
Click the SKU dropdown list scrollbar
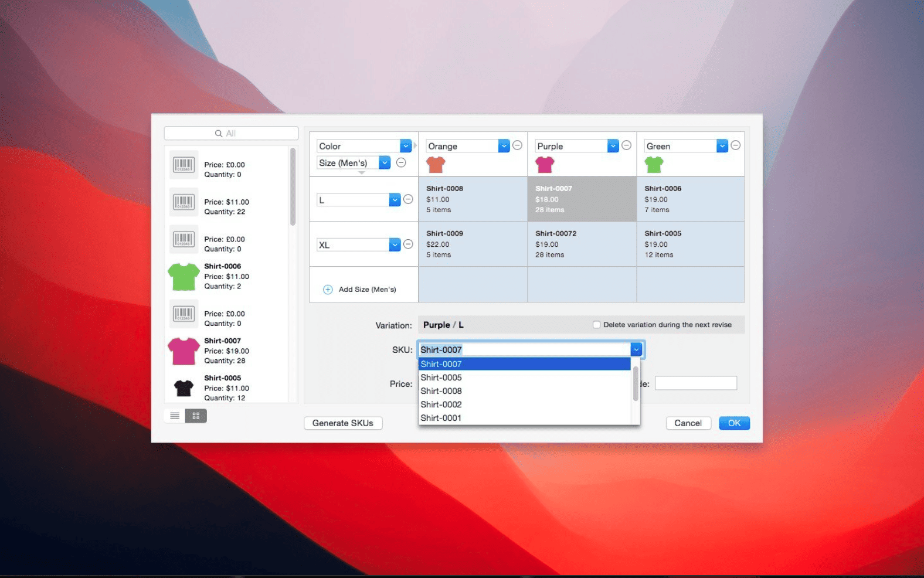point(636,384)
